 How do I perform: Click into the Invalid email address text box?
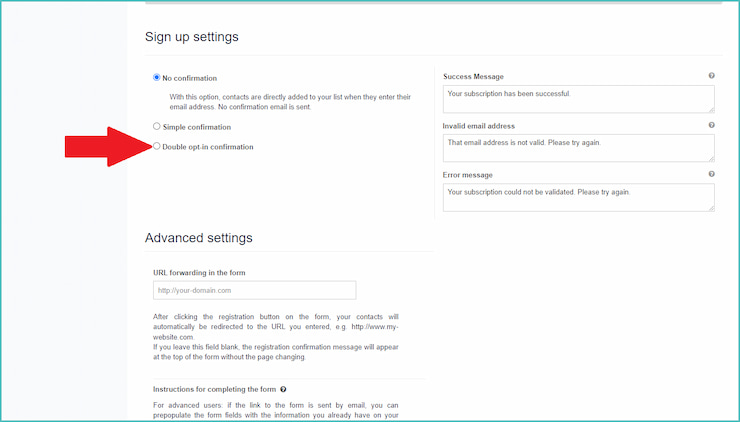[x=579, y=148]
